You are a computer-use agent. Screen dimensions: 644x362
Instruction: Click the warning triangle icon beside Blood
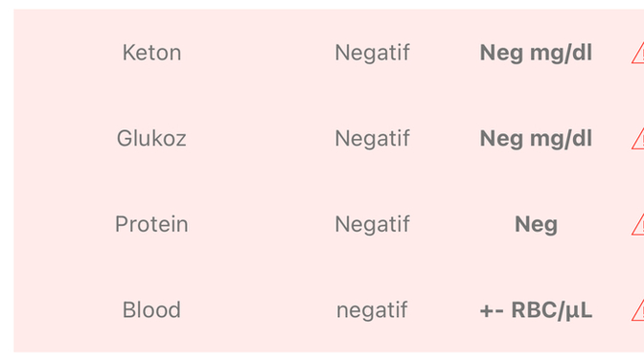coord(638,310)
